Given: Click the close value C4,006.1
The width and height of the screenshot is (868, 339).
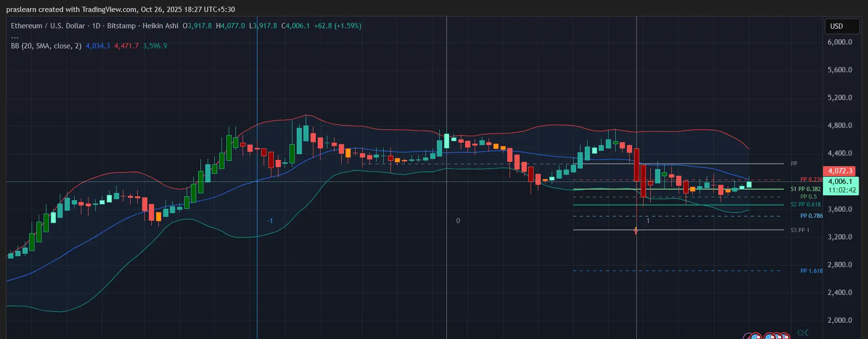Looking at the screenshot, I should (x=295, y=26).
